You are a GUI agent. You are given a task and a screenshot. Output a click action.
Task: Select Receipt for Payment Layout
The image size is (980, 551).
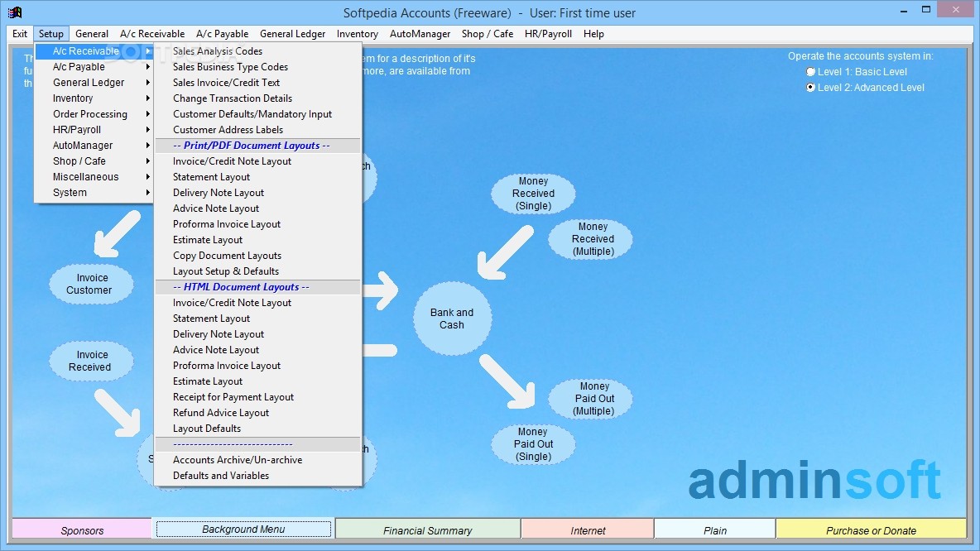[x=257, y=396]
